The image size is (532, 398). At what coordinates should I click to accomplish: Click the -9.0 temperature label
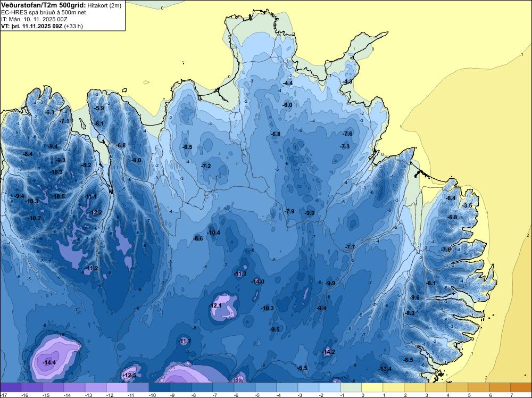[310, 213]
